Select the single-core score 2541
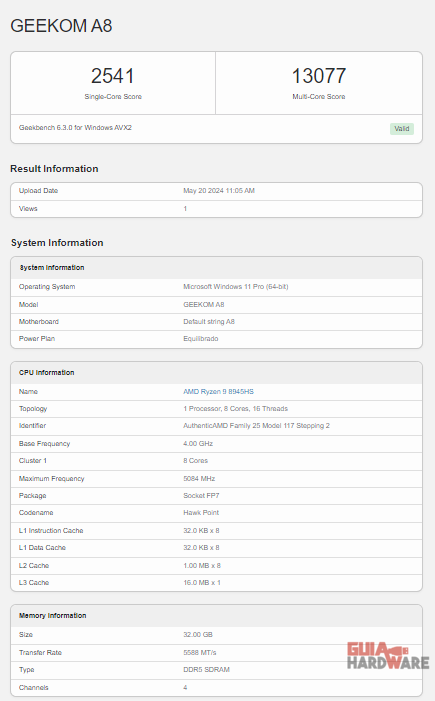The width and height of the screenshot is (435, 701). [113, 76]
